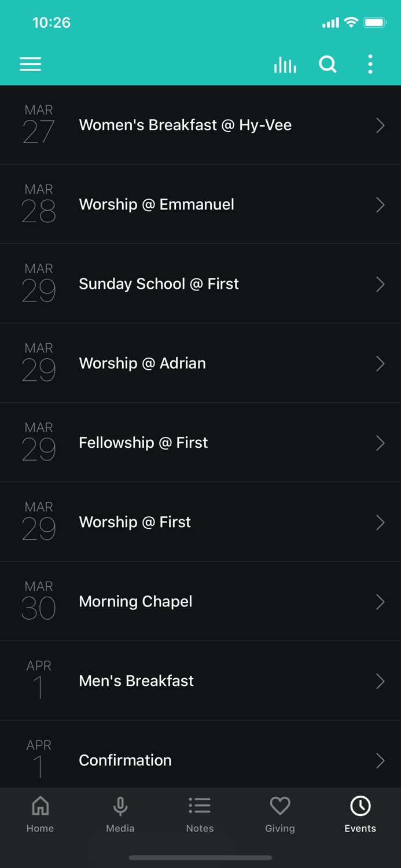Open the Confirmation event on April 1
Viewport: 401px width, 868px height.
click(x=200, y=760)
